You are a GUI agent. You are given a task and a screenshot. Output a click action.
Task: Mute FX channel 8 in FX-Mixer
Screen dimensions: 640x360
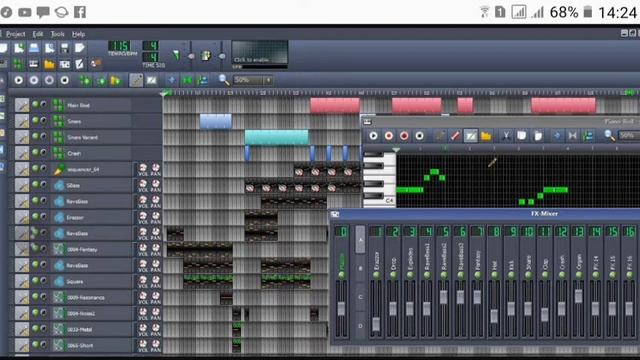(x=494, y=275)
